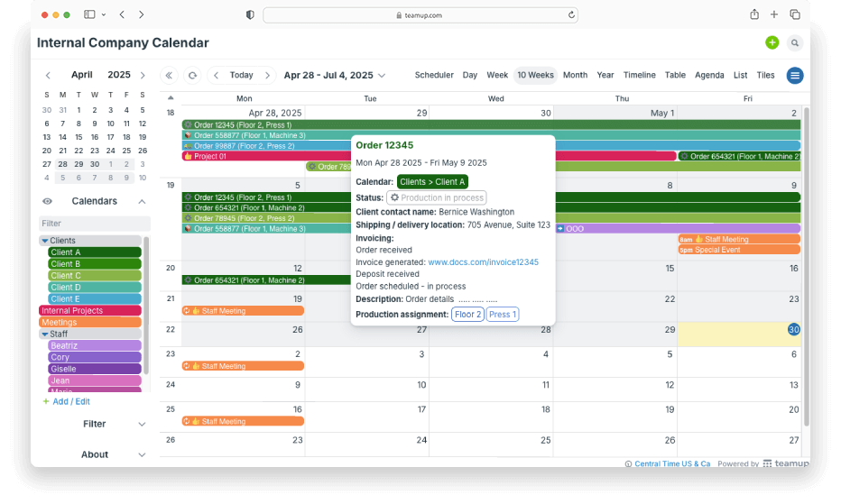Click the calendars Filter input field
This screenshot has height=504, width=841.
pyautogui.click(x=94, y=223)
